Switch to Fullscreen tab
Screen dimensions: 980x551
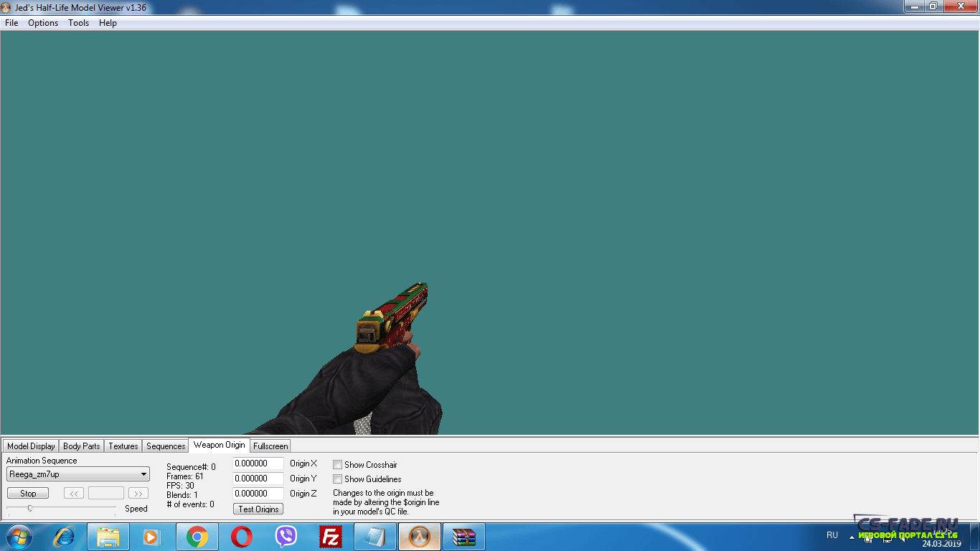tap(270, 446)
